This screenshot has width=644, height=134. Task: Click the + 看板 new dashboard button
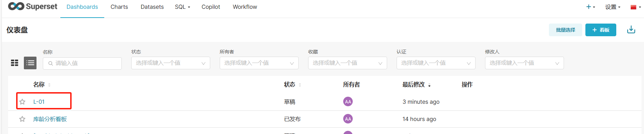(x=601, y=30)
